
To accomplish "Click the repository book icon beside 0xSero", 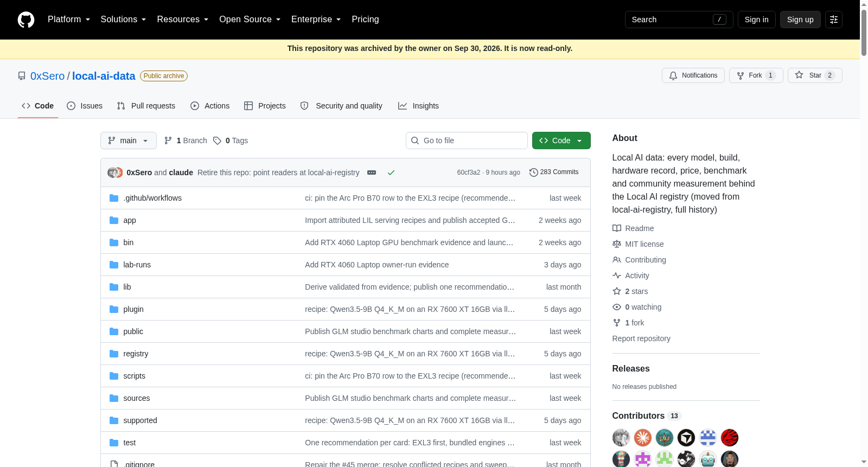I will [x=22, y=76].
